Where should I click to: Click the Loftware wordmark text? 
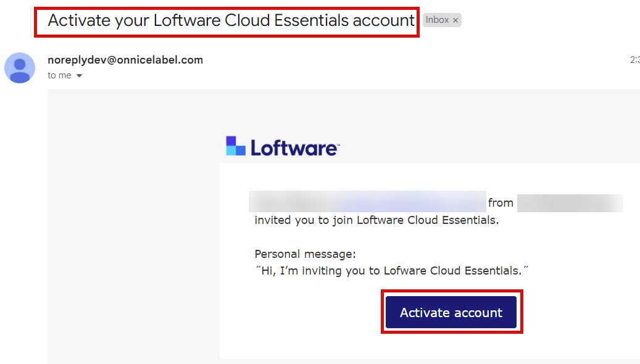294,148
